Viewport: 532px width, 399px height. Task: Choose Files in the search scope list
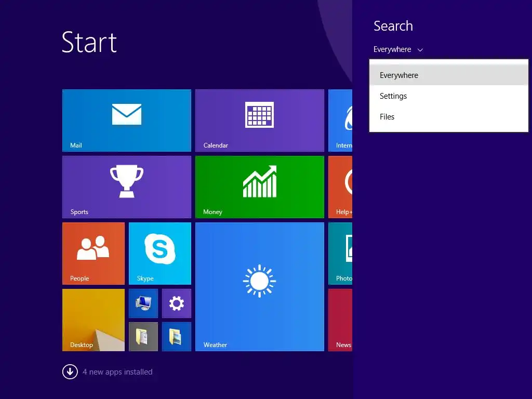click(x=449, y=117)
